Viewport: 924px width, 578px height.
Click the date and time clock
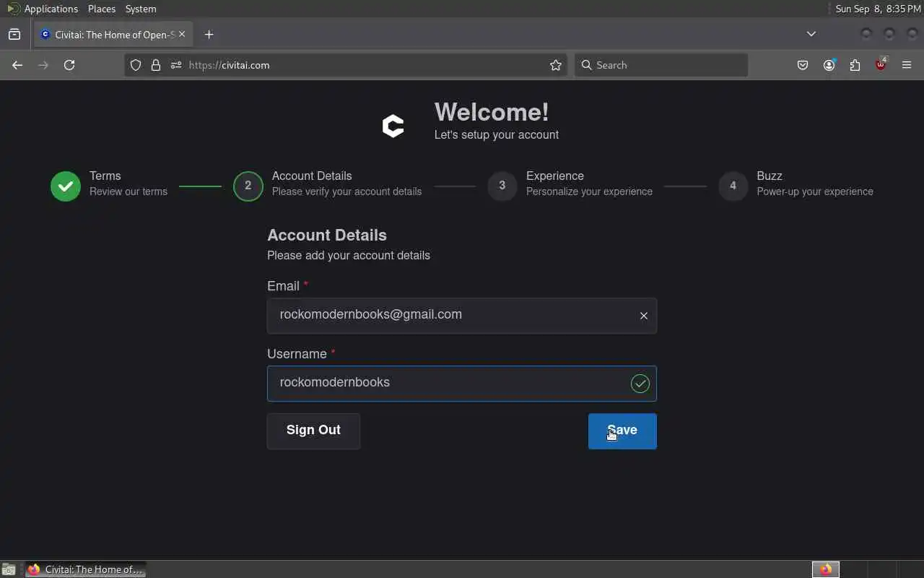click(878, 9)
